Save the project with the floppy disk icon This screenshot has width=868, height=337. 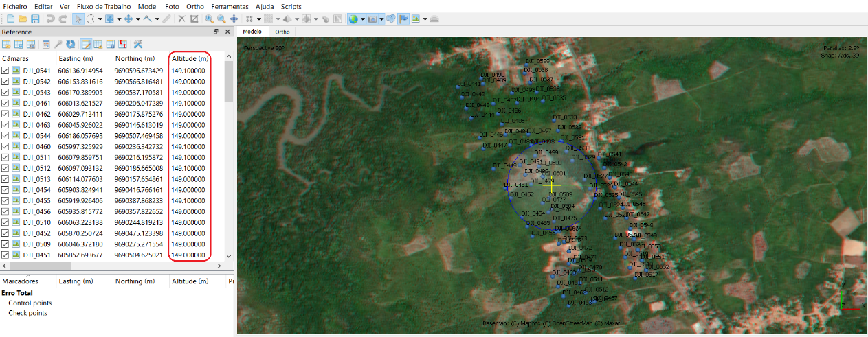tap(34, 19)
